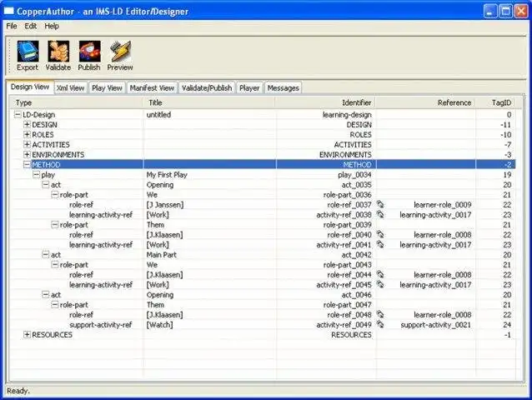Minimize the CopperAuthor window
Viewport: 532px width, 400px height.
pyautogui.click(x=490, y=11)
